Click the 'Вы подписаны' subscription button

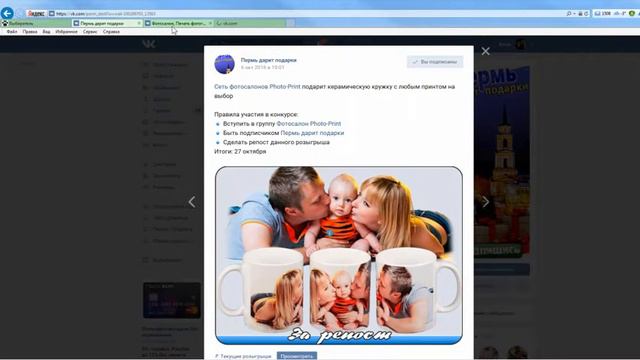click(435, 62)
